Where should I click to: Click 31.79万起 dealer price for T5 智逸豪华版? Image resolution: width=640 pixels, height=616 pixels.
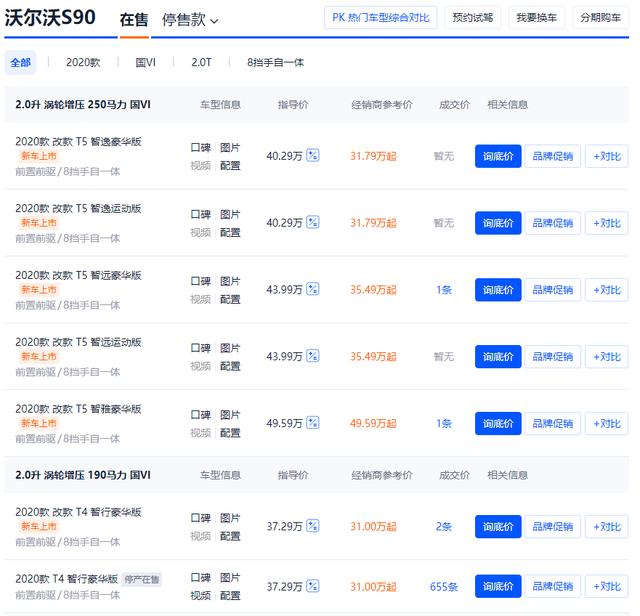373,156
